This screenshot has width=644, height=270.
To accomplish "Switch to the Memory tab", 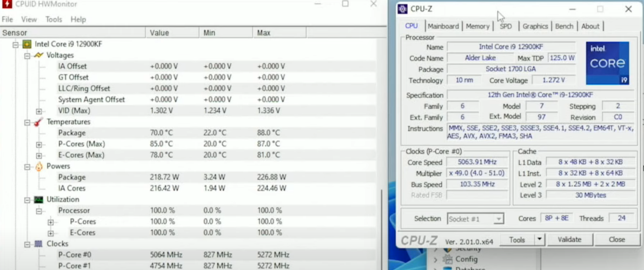I will coord(477,26).
